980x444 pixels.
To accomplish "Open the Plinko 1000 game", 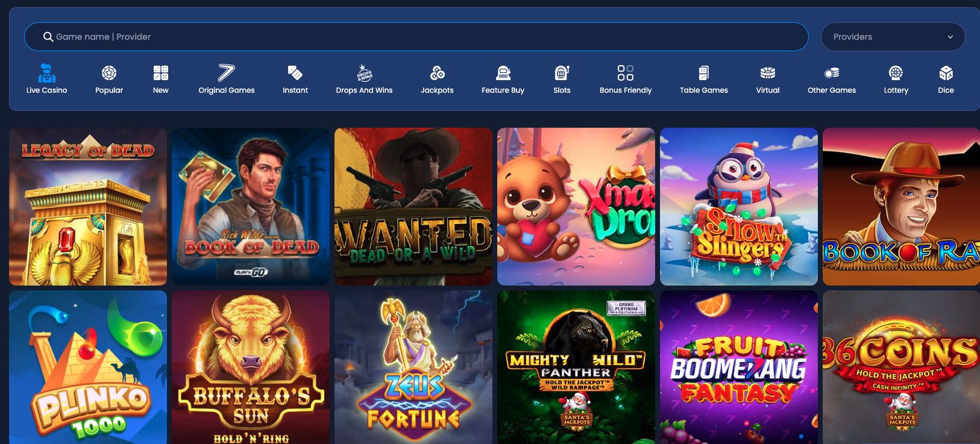I will [x=88, y=367].
